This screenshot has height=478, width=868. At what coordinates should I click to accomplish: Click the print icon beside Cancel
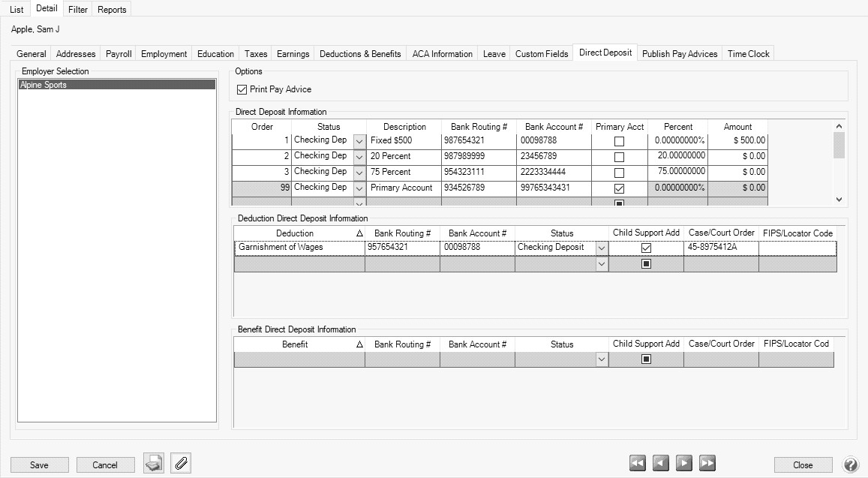(x=154, y=464)
